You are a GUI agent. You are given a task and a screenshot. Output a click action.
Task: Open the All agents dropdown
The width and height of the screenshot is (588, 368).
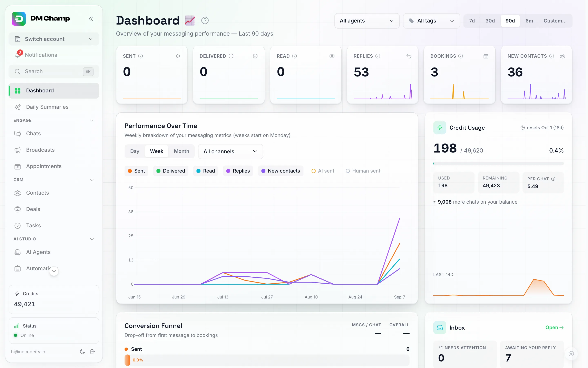pyautogui.click(x=367, y=21)
